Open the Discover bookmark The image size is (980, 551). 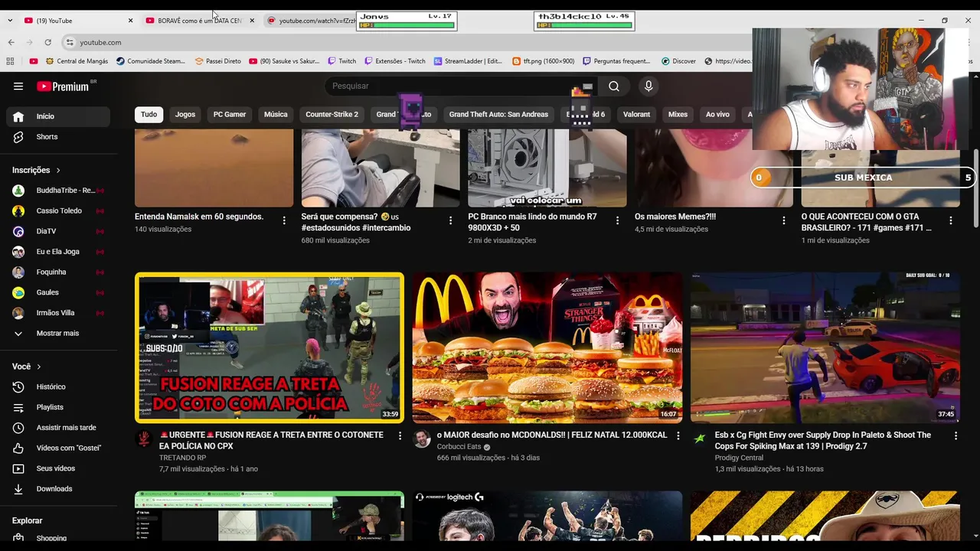pos(678,61)
